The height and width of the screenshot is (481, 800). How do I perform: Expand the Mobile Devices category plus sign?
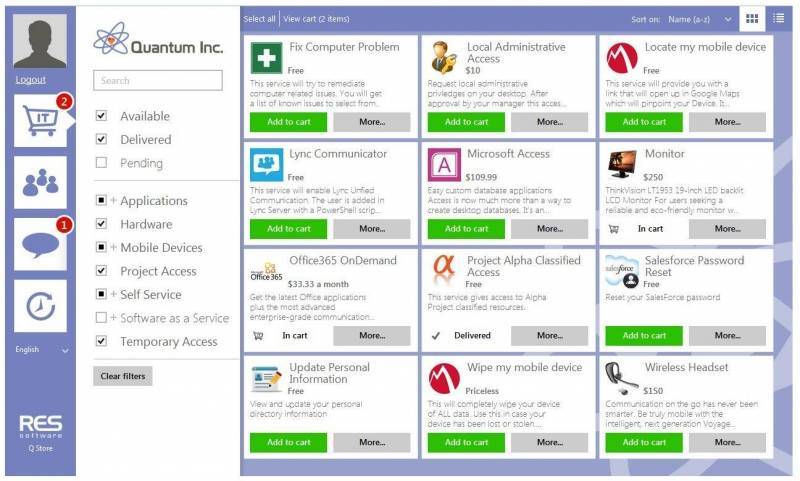(114, 247)
